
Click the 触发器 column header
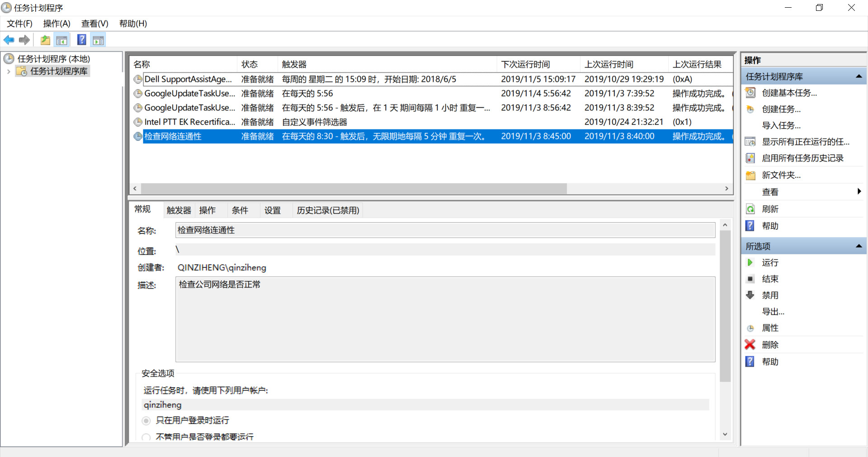[x=387, y=64]
